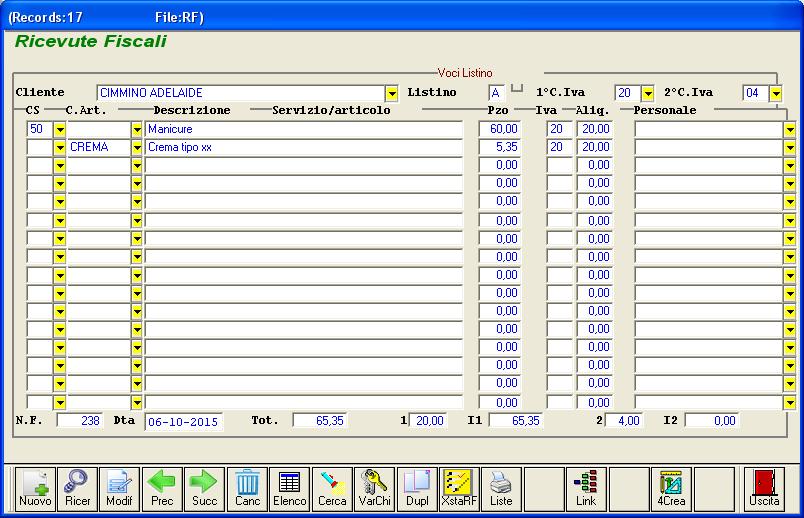Viewport: 804px width, 518px height.
Task: Click the Nuovo new record icon
Action: pyautogui.click(x=35, y=489)
